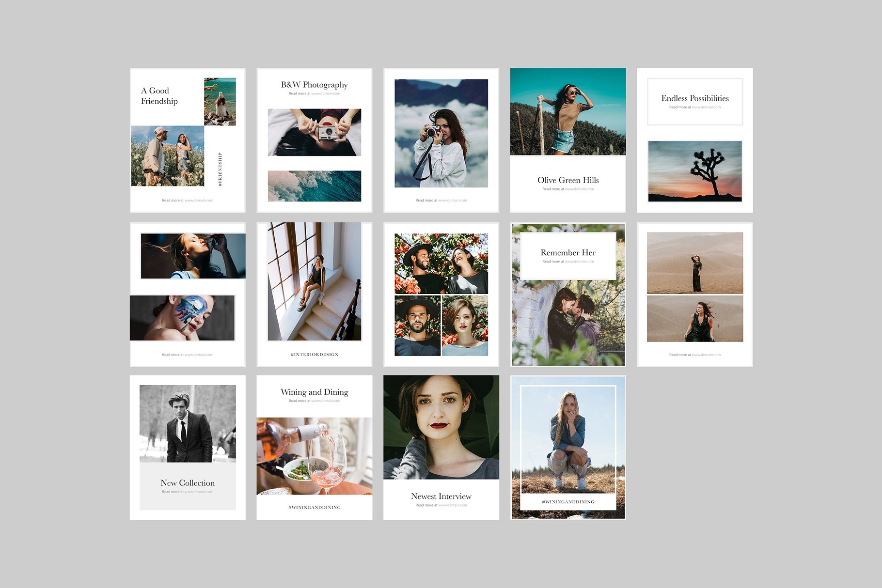882x588 pixels.
Task: Click the vertical #FRIENDSHIP hashtag text
Action: tap(220, 170)
